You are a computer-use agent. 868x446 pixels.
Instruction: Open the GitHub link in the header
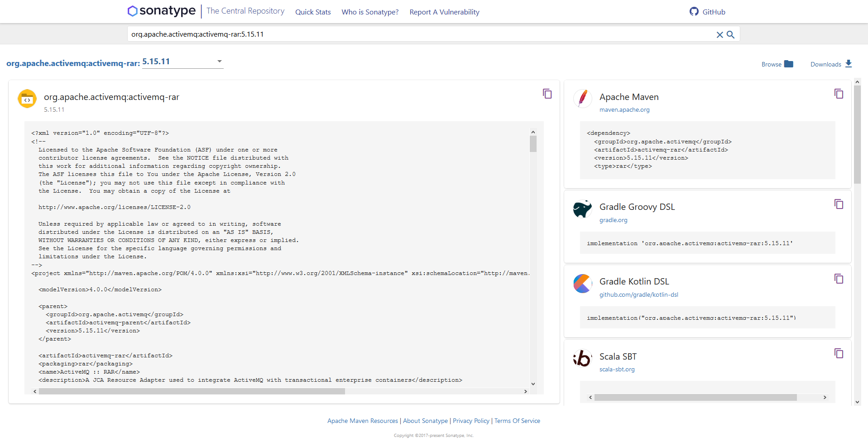(707, 12)
